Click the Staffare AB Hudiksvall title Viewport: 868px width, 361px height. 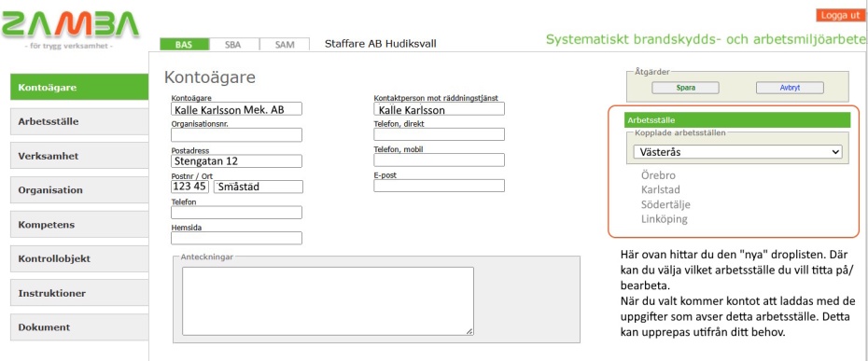[380, 44]
